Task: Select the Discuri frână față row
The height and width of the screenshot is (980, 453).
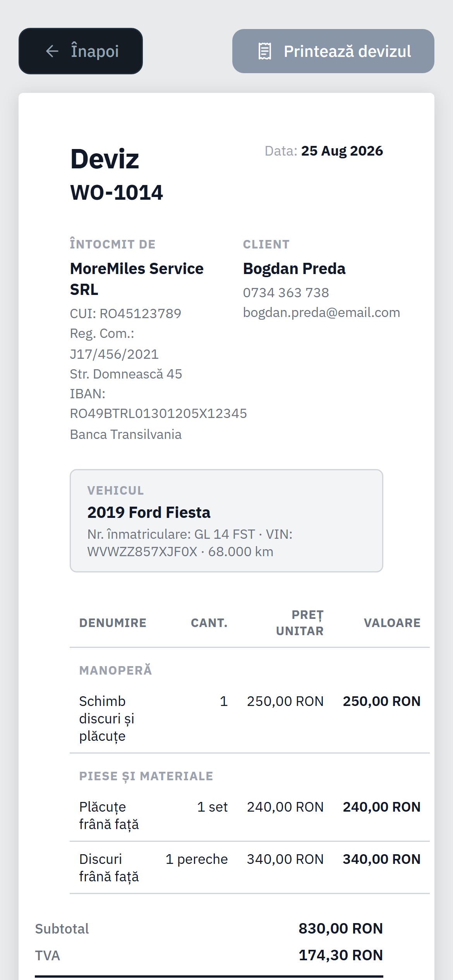Action: 250,868
